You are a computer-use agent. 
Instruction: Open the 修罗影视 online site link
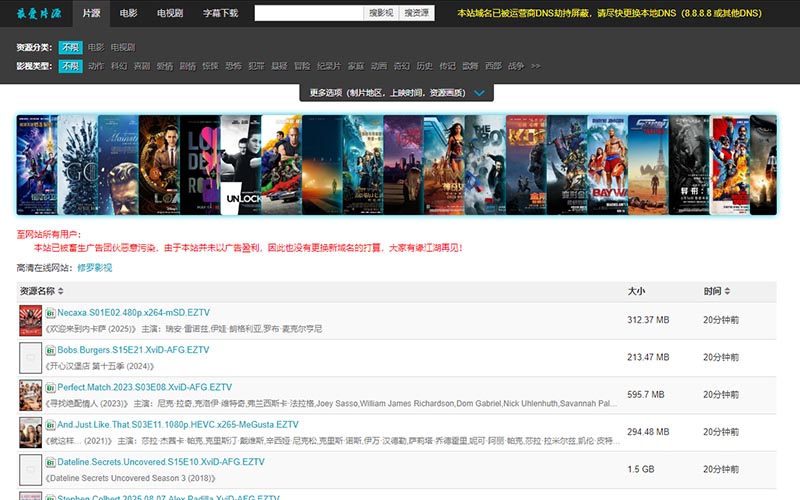pyautogui.click(x=95, y=268)
